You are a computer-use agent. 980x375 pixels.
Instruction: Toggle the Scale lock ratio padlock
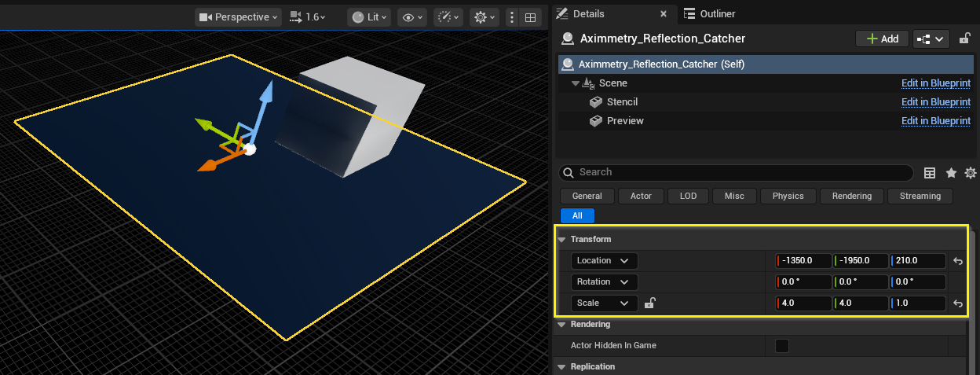tap(649, 303)
